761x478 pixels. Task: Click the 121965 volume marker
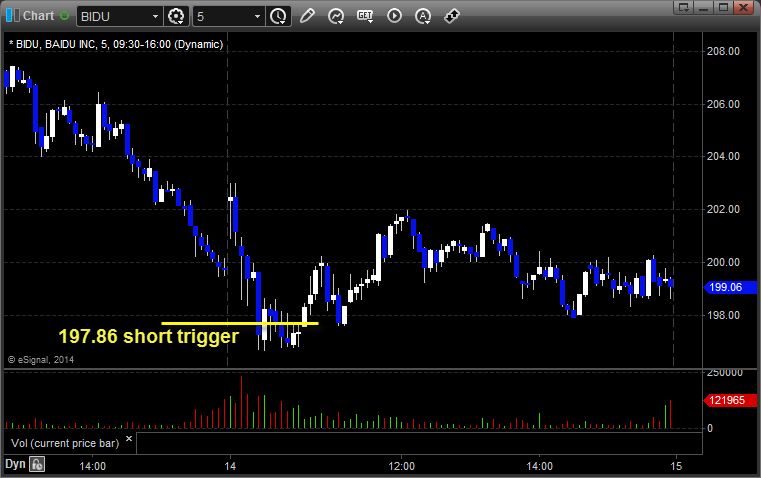[730, 400]
